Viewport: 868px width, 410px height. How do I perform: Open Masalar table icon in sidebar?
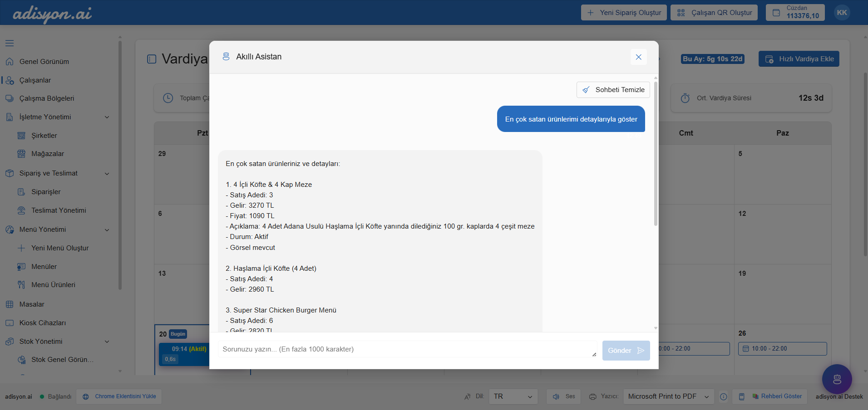coord(10,304)
